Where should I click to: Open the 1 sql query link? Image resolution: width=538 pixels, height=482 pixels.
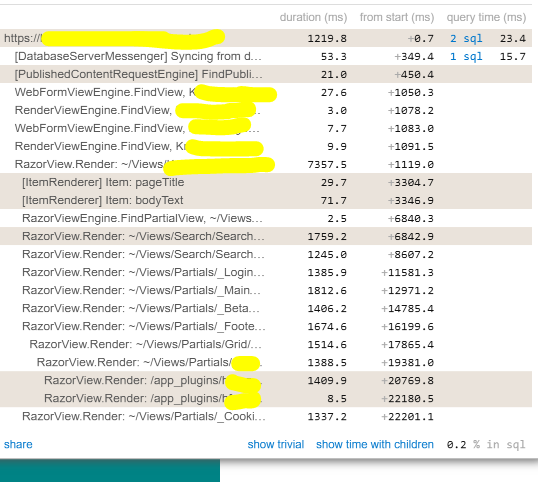[466, 56]
